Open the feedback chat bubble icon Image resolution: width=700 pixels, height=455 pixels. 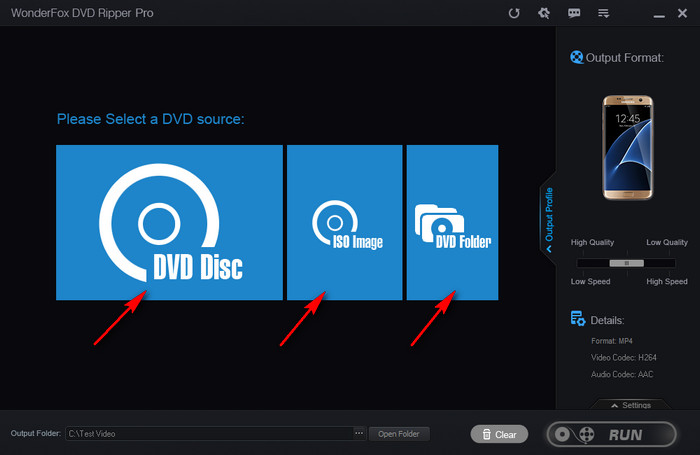(x=574, y=13)
